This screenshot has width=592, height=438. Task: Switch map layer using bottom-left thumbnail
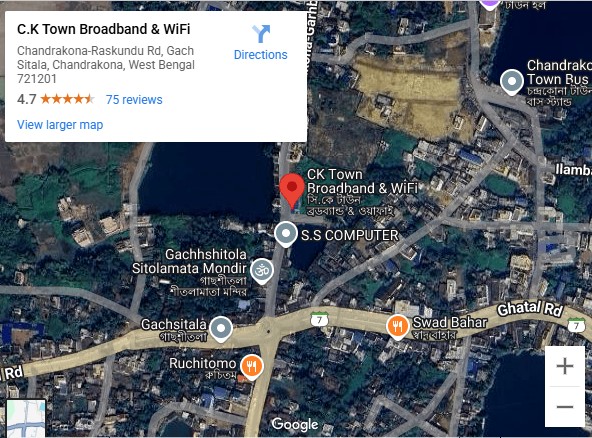[x=26, y=418]
